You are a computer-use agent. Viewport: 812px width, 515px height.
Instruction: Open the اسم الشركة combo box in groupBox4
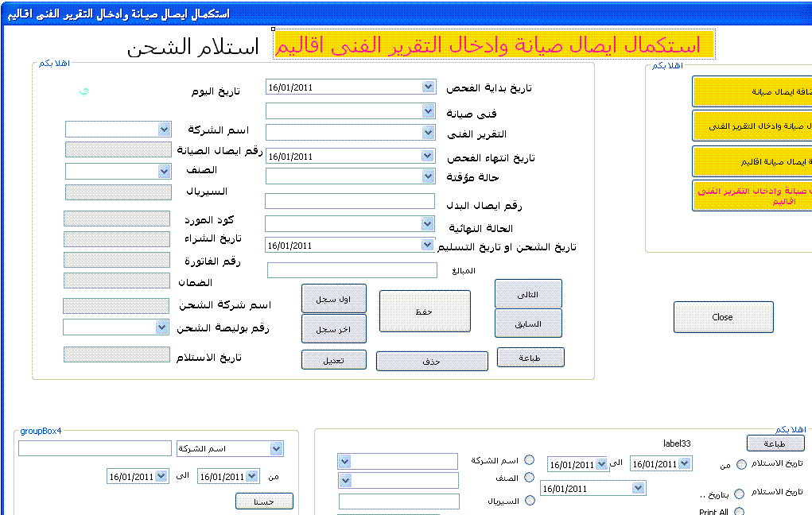point(276,449)
